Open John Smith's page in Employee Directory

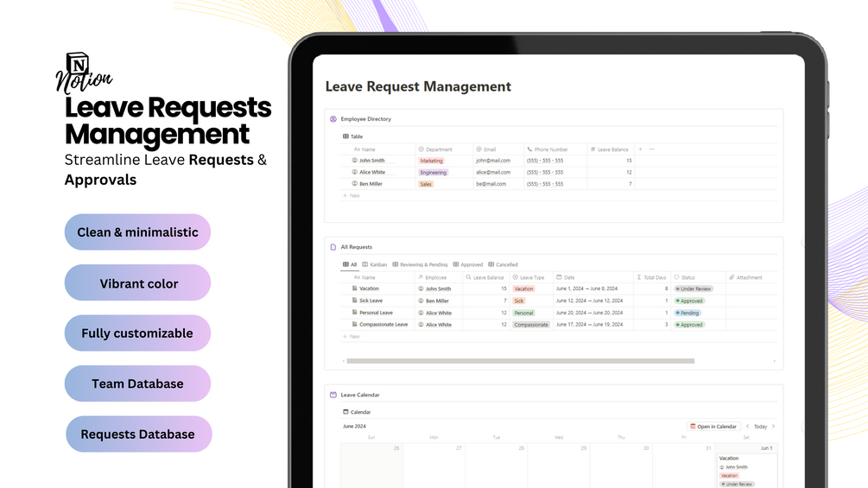pos(371,161)
